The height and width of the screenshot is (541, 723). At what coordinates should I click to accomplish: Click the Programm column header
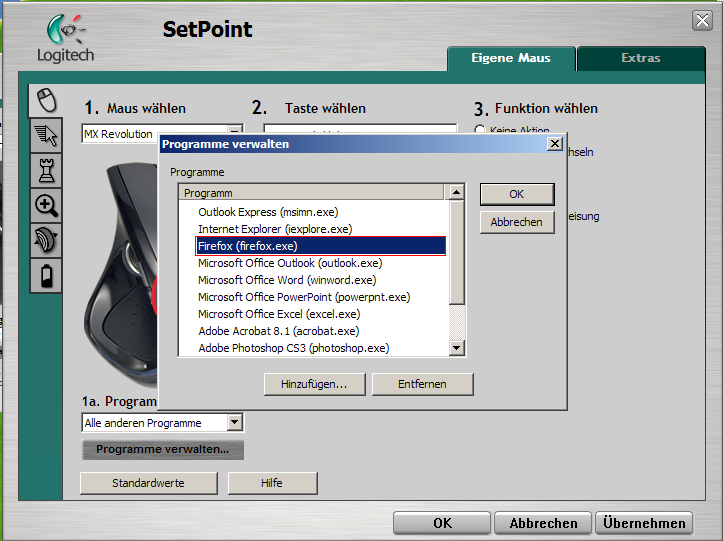tap(311, 192)
